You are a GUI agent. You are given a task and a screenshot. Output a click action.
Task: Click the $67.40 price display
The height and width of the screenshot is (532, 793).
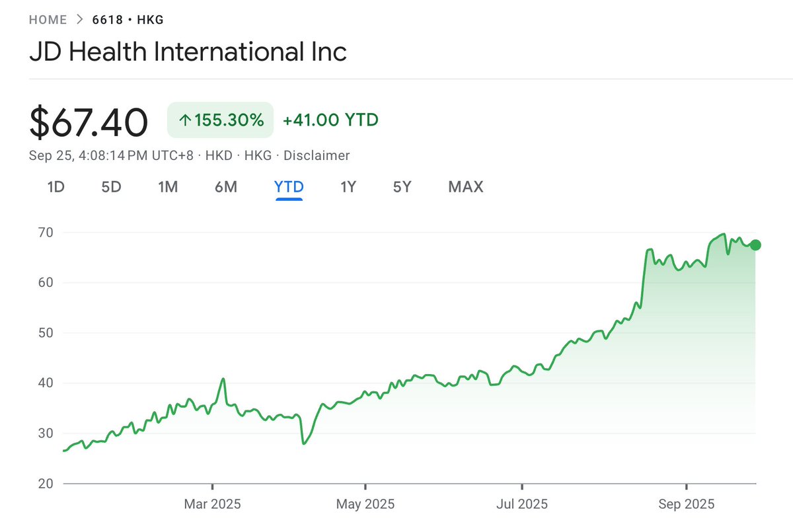(x=89, y=122)
